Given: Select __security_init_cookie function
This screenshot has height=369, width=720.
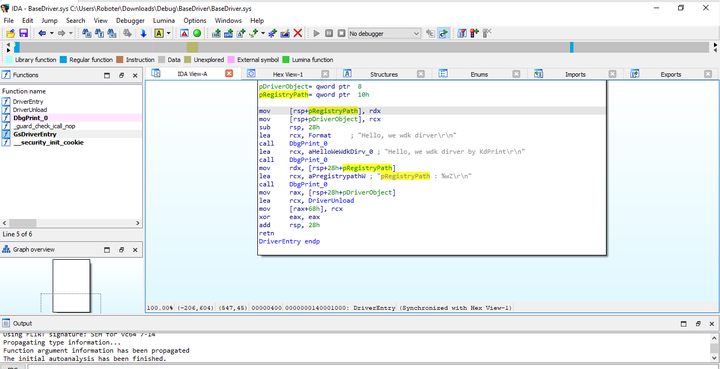Looking at the screenshot, I should click(48, 143).
